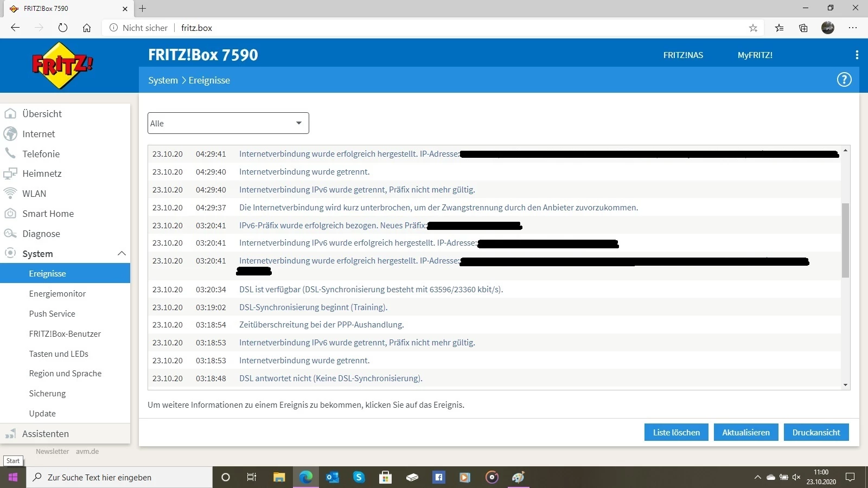Open Outlook from the taskbar
This screenshot has height=488, width=868.
coord(333,477)
